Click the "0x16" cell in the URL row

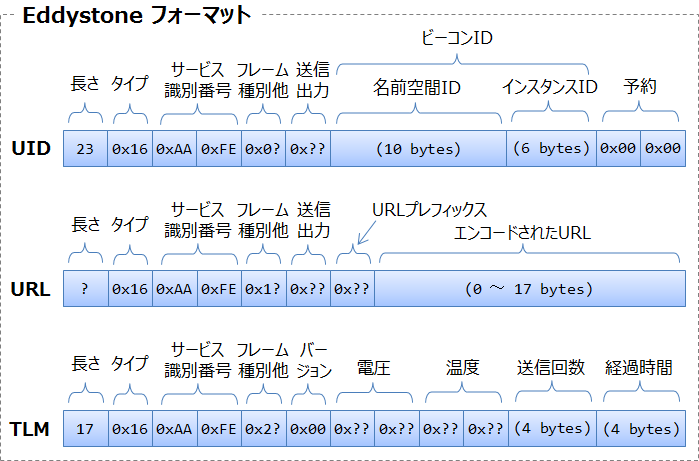point(130,288)
